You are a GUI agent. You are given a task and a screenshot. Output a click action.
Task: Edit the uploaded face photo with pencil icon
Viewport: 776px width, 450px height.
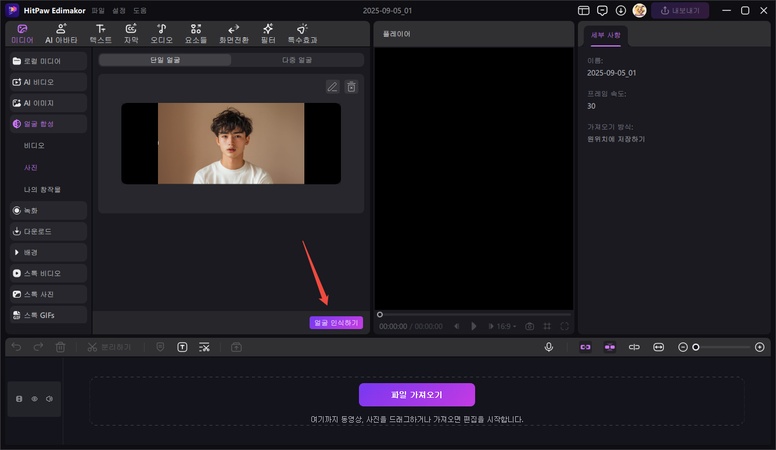[x=332, y=87]
